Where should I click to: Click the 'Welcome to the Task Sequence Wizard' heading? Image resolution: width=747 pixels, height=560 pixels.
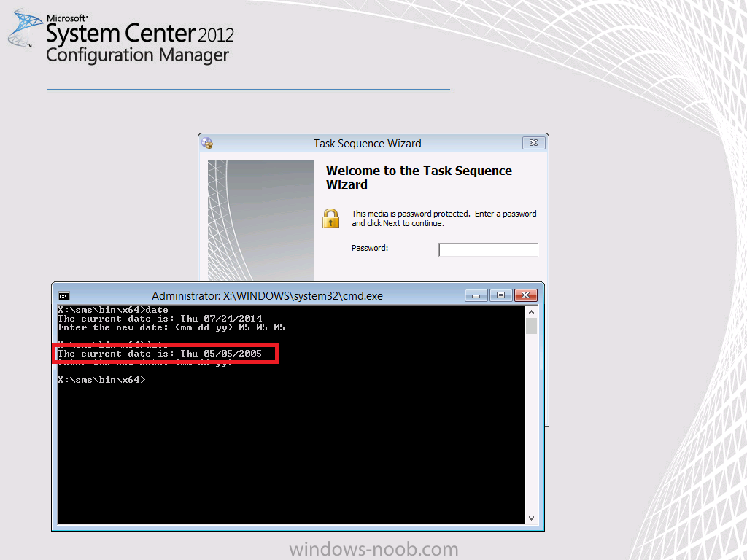pos(419,178)
